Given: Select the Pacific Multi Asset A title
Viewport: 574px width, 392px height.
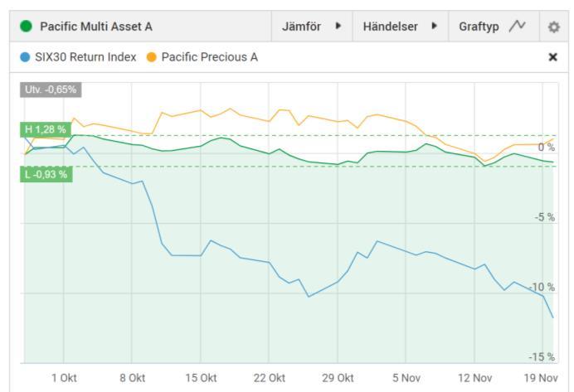Looking at the screenshot, I should [x=96, y=27].
